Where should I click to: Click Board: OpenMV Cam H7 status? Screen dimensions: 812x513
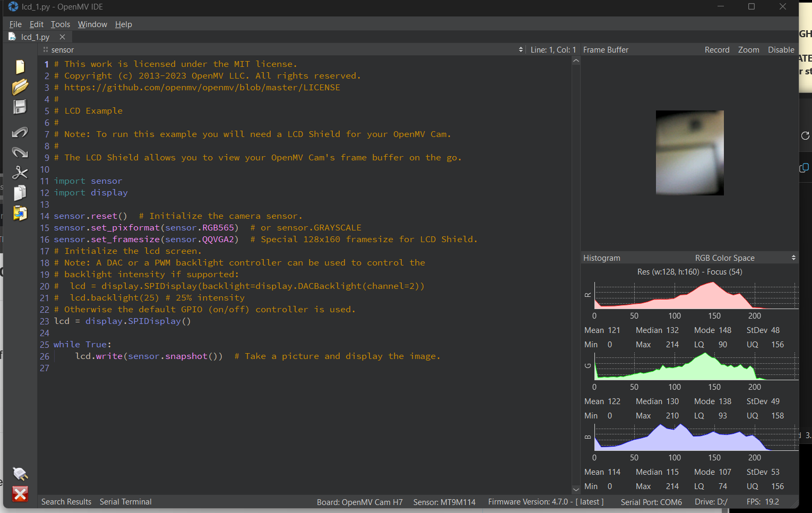tap(360, 502)
